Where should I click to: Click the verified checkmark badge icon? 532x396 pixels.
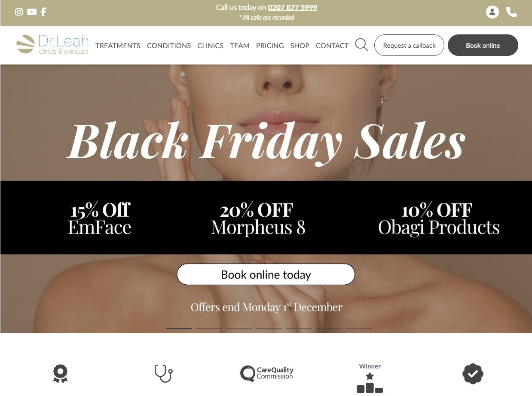473,374
